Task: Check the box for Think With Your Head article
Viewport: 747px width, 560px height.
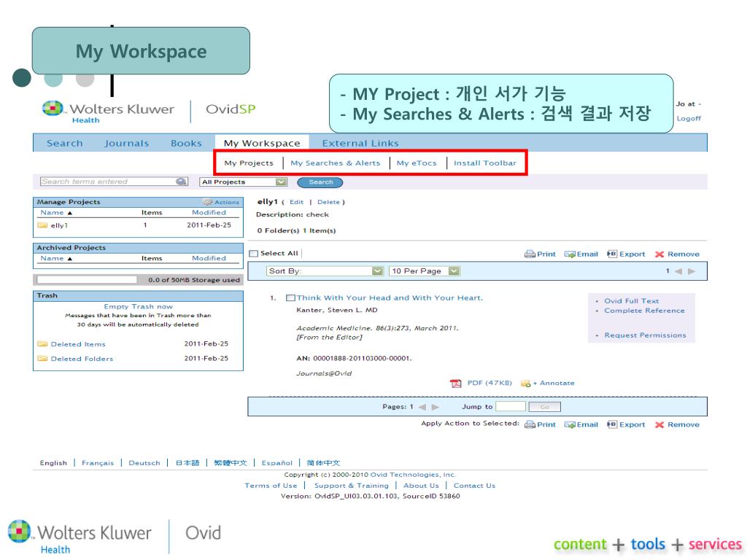Action: click(290, 298)
